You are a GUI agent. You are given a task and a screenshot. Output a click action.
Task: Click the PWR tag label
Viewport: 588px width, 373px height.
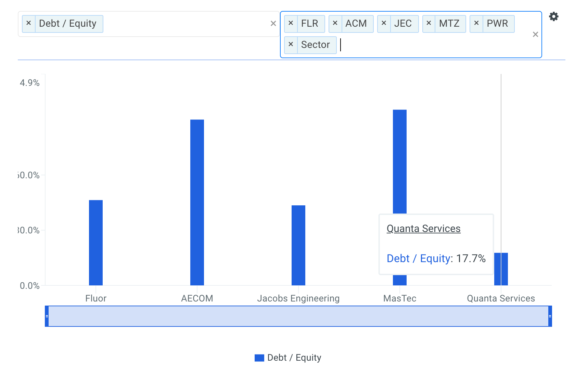(498, 24)
